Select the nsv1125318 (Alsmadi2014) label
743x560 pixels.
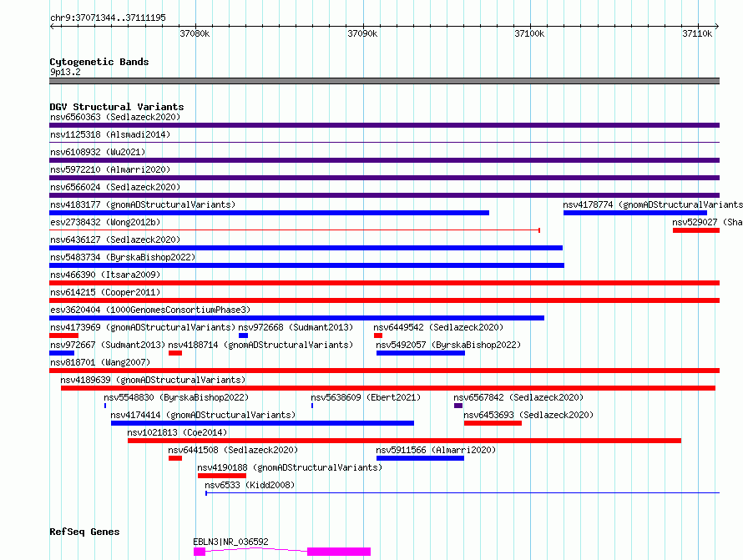[x=110, y=134]
